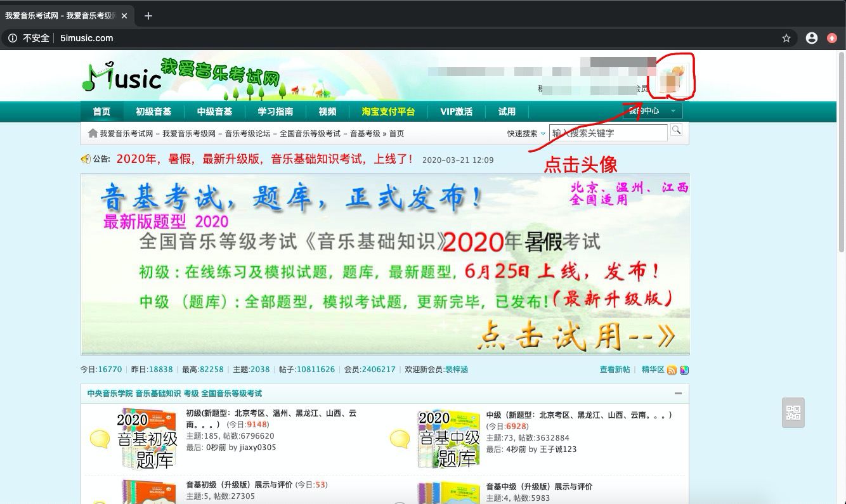846x504 pixels.
Task: Click the magnifier search icon
Action: [676, 130]
